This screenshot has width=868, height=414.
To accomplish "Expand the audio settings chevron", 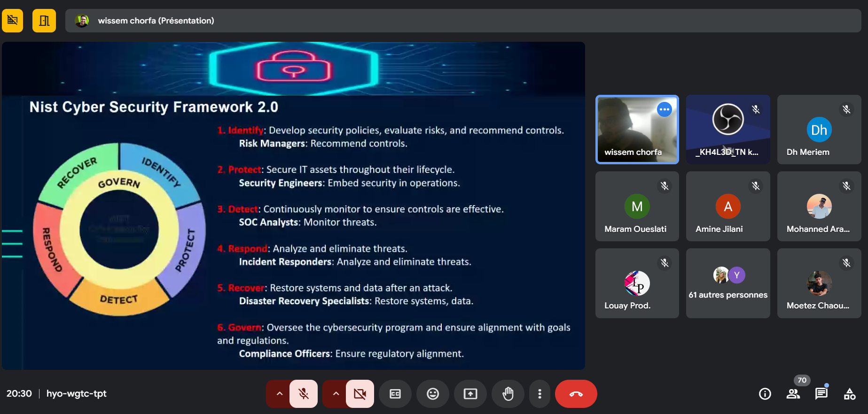I will (280, 394).
